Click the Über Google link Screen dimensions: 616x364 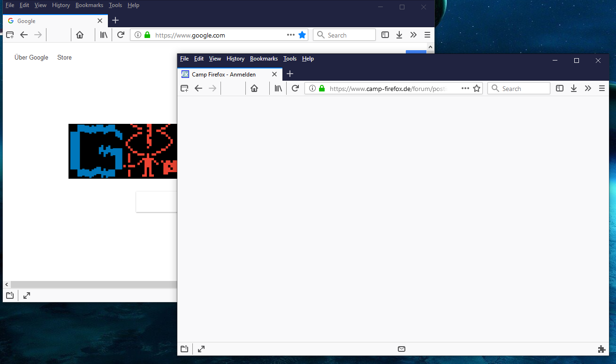pos(31,57)
